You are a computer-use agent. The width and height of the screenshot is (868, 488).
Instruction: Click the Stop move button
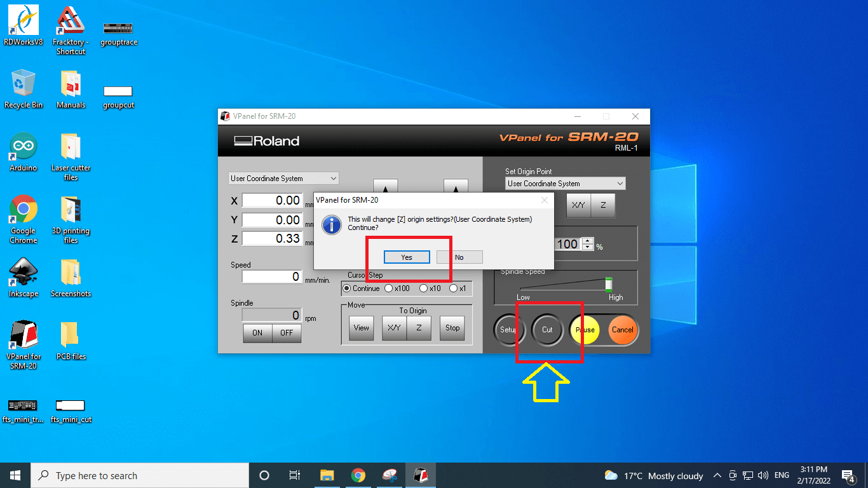pyautogui.click(x=452, y=328)
